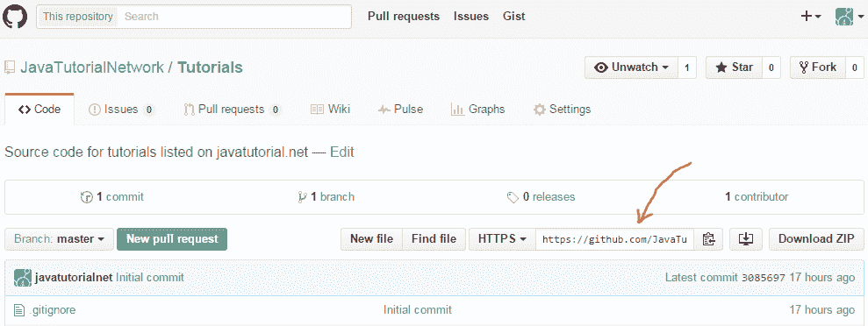The height and width of the screenshot is (326, 868).
Task: Open JavaTutorialNetwork owner link
Action: (92, 67)
